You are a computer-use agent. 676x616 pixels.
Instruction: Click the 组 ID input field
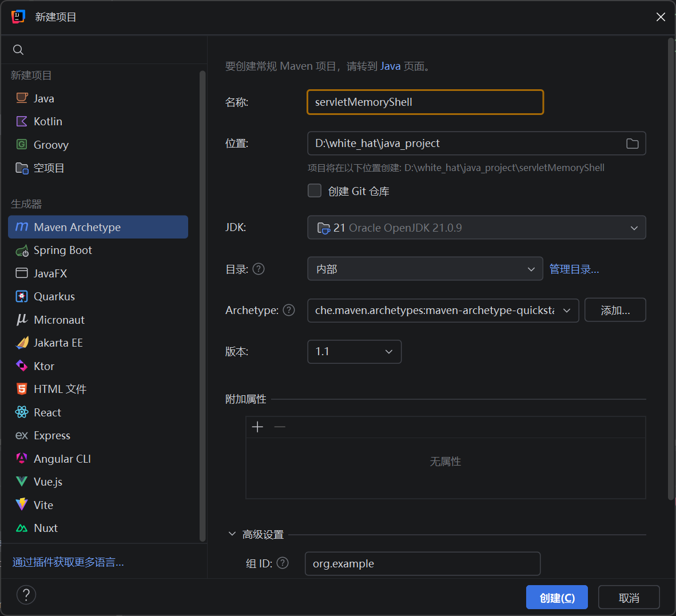(423, 563)
